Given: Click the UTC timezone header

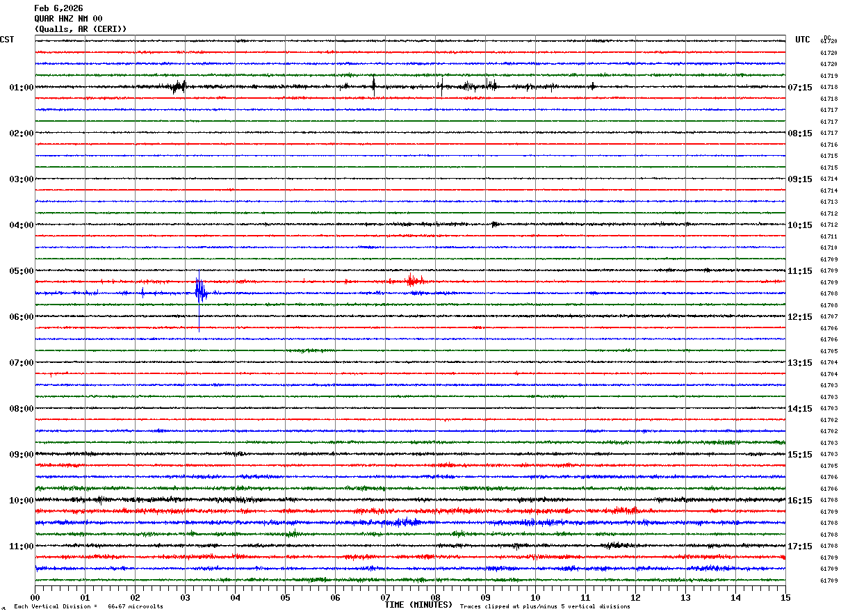Looking at the screenshot, I should (x=803, y=40).
